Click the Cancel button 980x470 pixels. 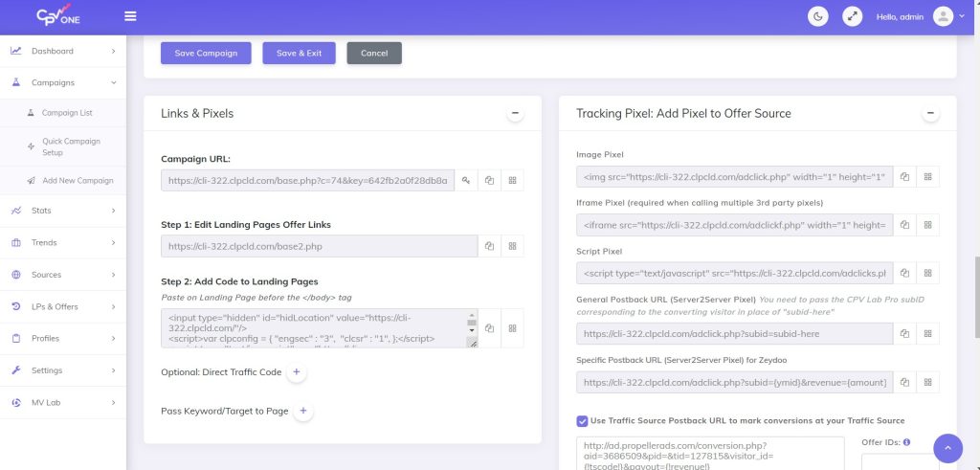(x=374, y=53)
